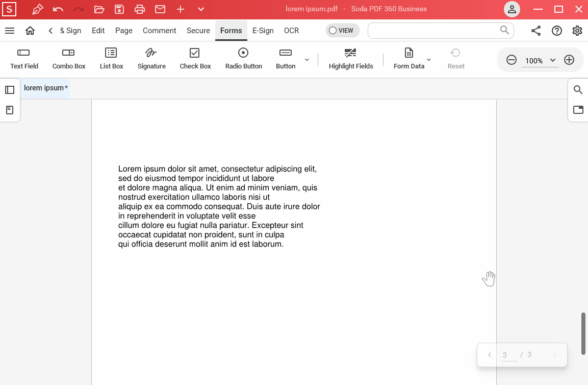588x385 pixels.
Task: Open the zoom level dropdown
Action: pyautogui.click(x=553, y=60)
